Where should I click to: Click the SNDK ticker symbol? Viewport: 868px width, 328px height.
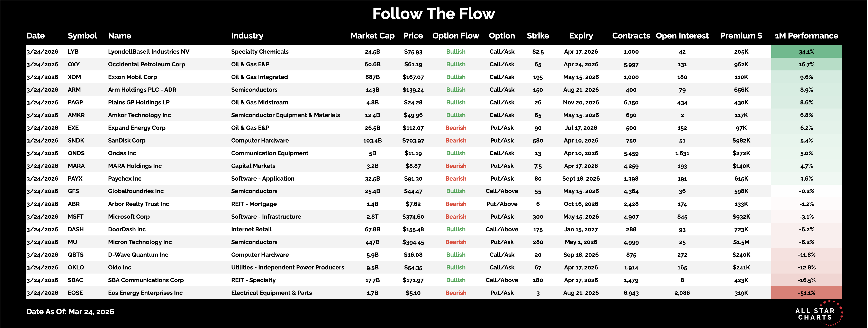[76, 140]
